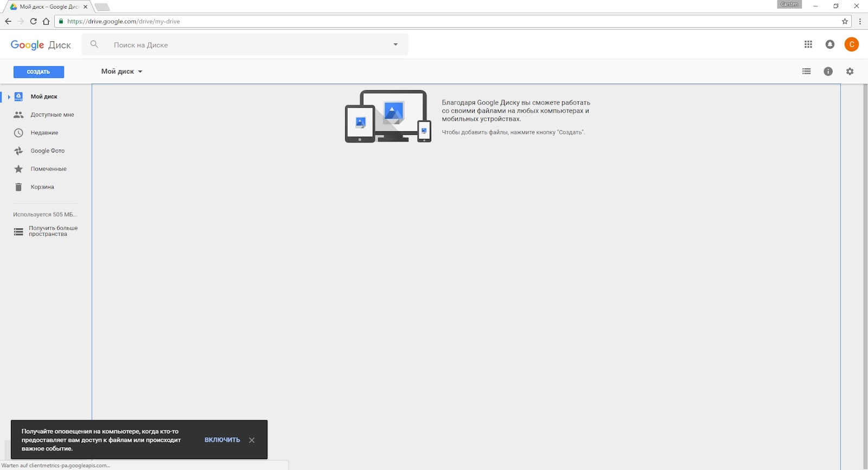
Task: Click the Доступные мне people icon
Action: [x=18, y=115]
